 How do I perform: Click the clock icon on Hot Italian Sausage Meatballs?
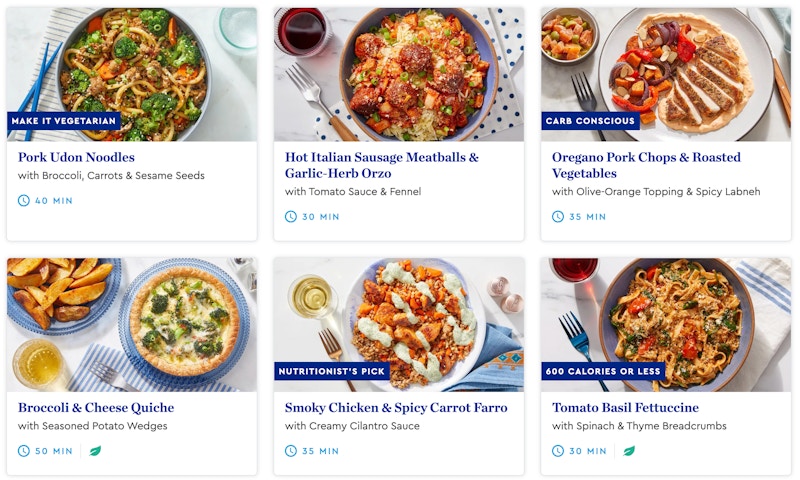click(x=291, y=217)
